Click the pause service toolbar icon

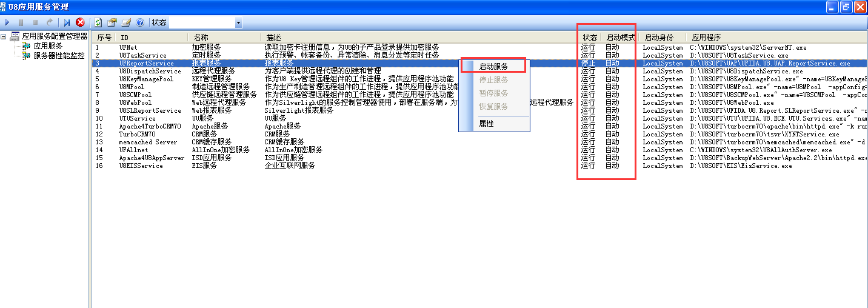21,22
